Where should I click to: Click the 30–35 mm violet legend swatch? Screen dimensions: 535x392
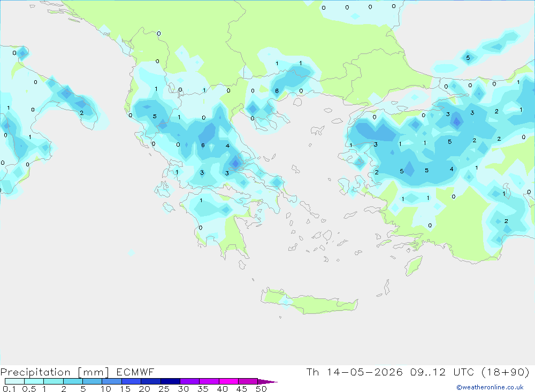coord(190,381)
